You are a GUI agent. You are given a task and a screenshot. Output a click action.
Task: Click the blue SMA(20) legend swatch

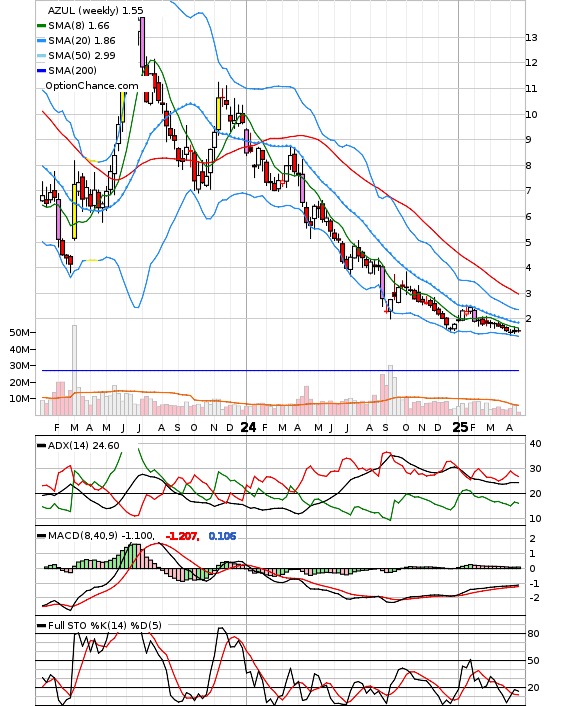(x=41, y=41)
